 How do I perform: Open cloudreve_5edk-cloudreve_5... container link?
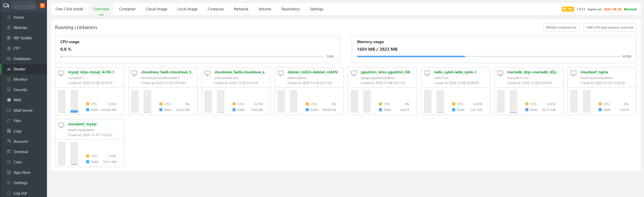(167, 72)
